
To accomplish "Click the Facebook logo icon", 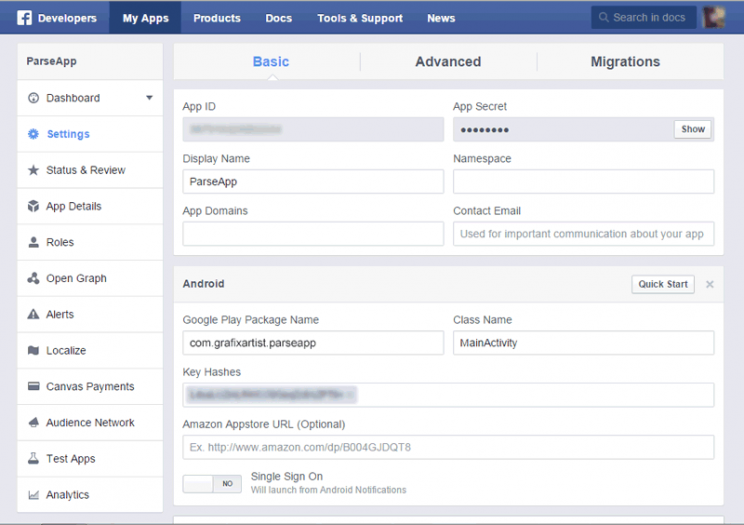I will tap(25, 18).
